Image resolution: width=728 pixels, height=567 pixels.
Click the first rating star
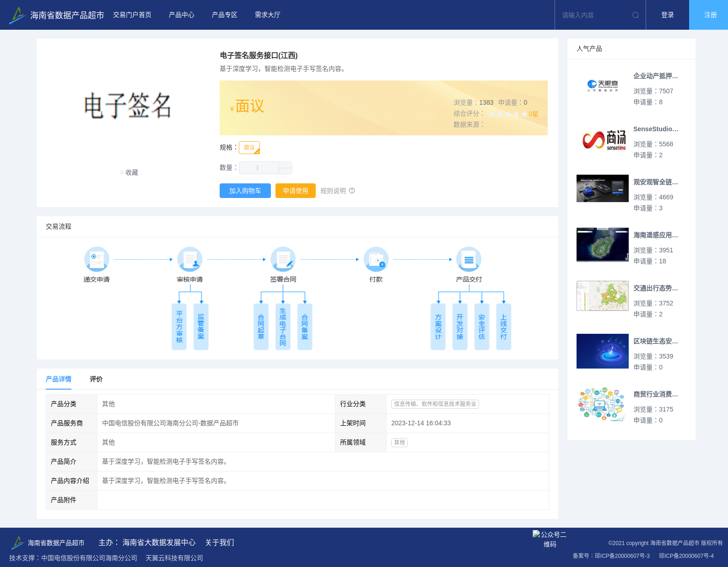[x=491, y=114]
